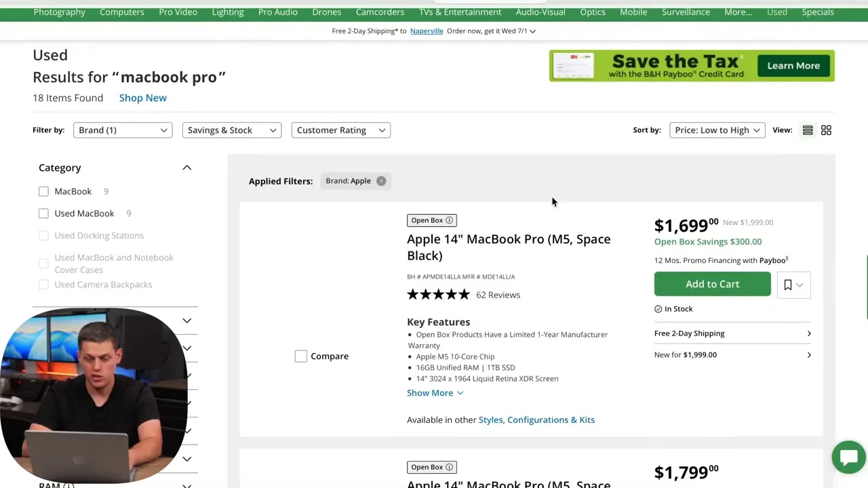Click the $1,799.00 price of second item
The height and width of the screenshot is (488, 868).
tap(686, 472)
